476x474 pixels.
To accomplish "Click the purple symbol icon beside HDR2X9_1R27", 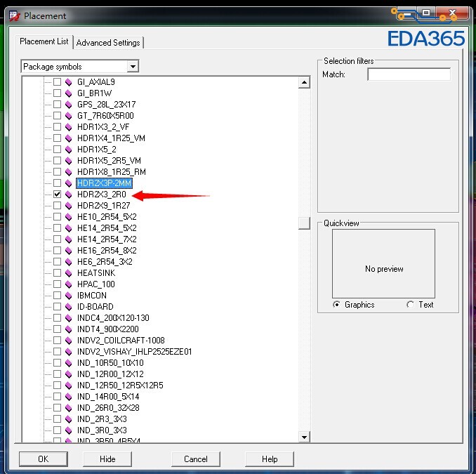I will (x=69, y=206).
